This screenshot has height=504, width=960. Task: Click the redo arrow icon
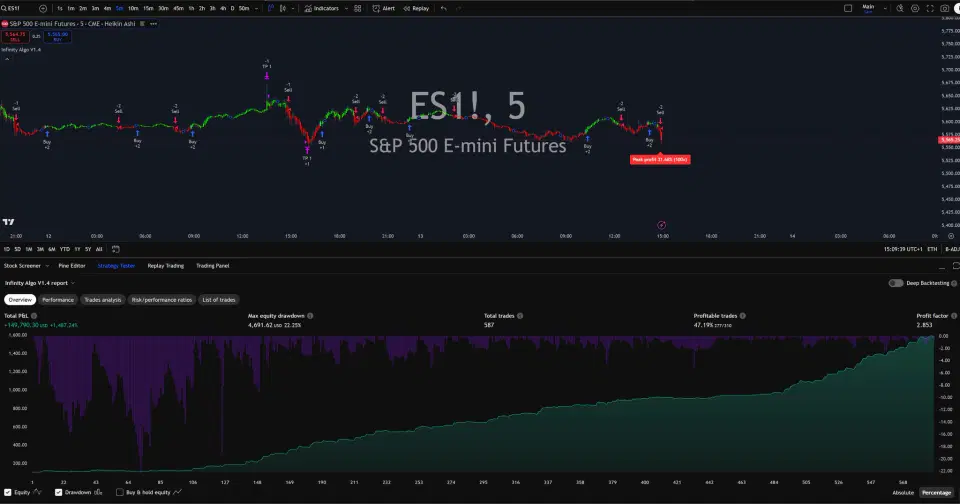[x=459, y=9]
